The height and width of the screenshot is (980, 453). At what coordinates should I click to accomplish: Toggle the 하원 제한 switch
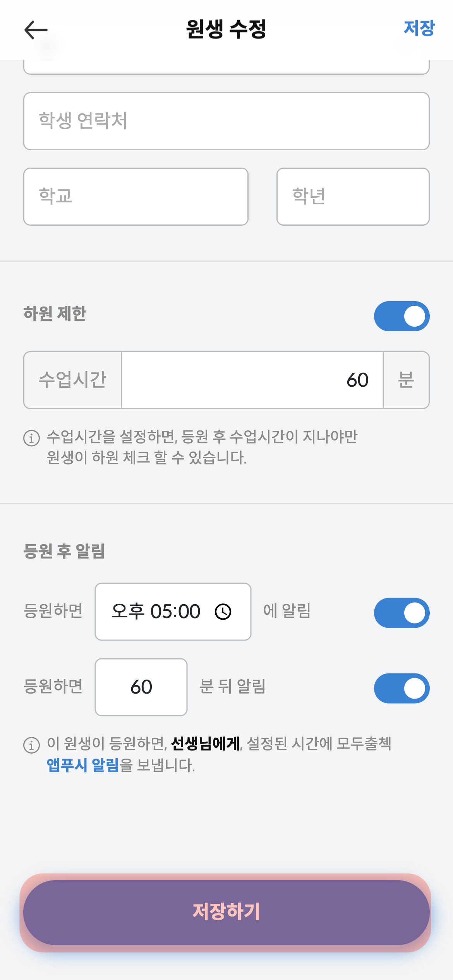click(402, 316)
